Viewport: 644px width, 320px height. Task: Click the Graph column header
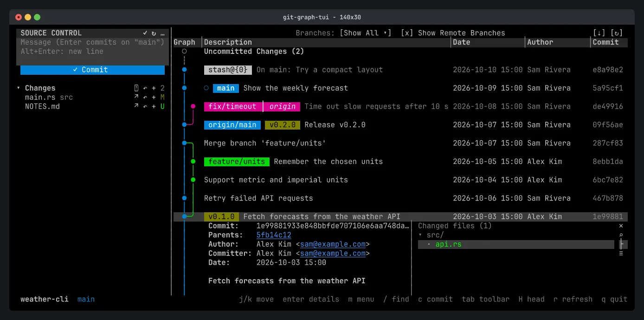click(x=184, y=42)
